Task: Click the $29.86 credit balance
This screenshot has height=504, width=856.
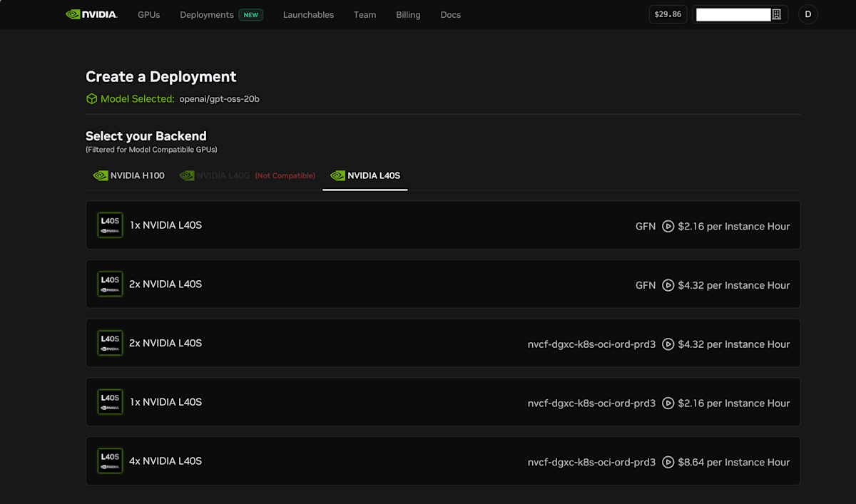Action: click(668, 14)
